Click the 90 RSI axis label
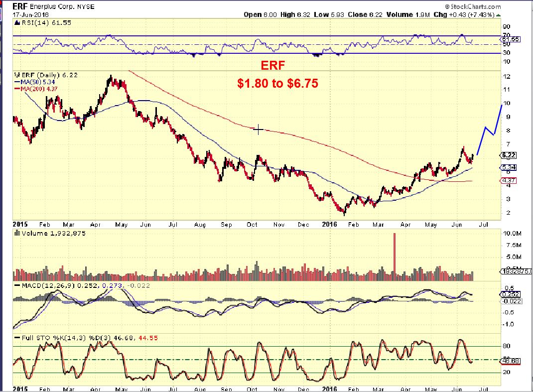The image size is (533, 392). [x=507, y=26]
